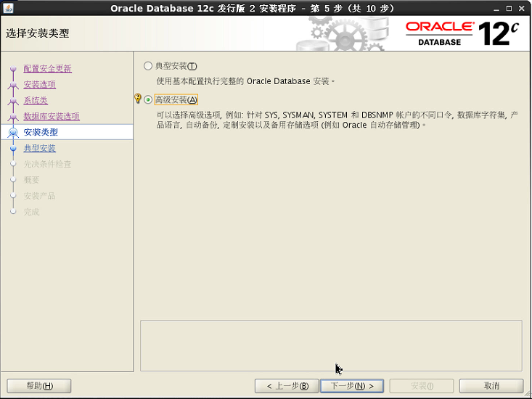Image resolution: width=532 pixels, height=399 pixels.
Task: Maximize the installer window
Action: click(509, 9)
